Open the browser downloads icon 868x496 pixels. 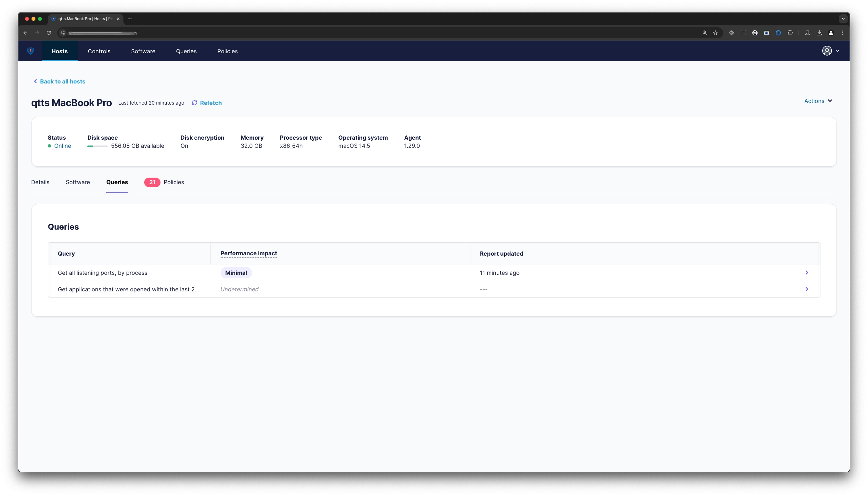[x=819, y=33]
